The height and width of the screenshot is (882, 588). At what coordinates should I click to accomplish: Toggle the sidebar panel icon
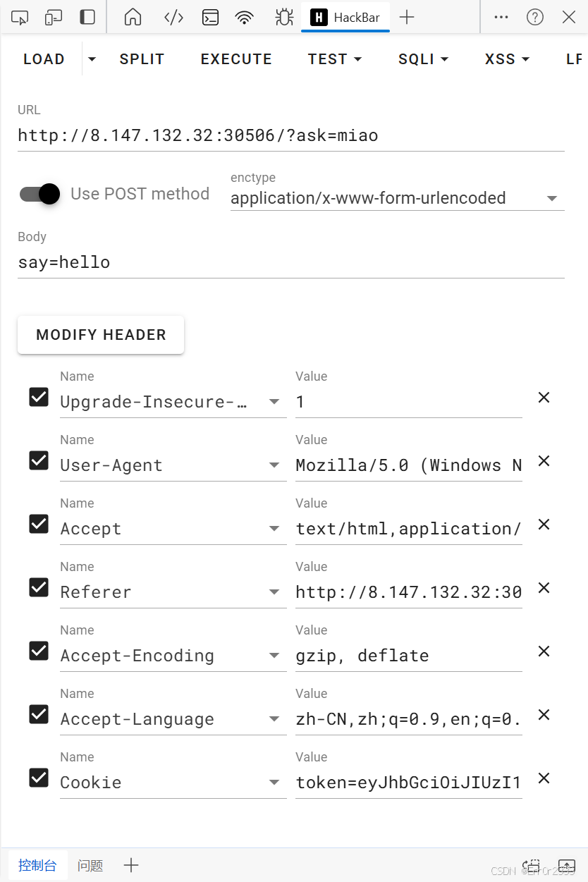(87, 16)
